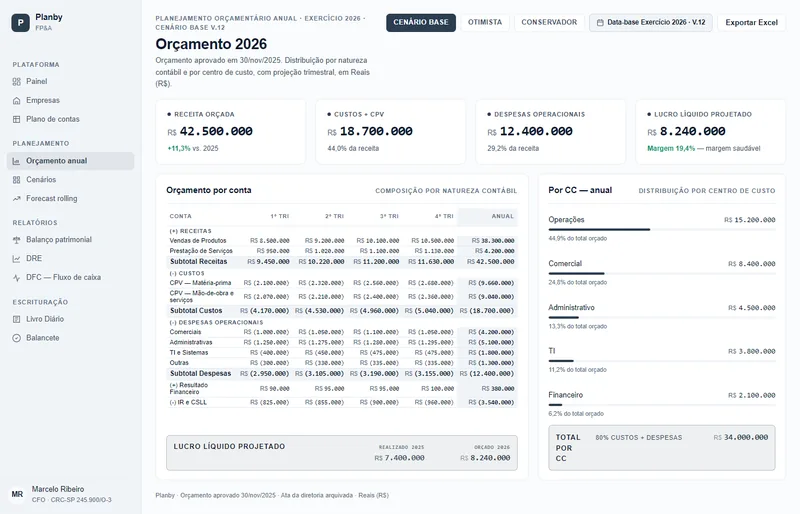Viewport: 800px width, 514px height.
Task: Click Orçado 2026 value R$ 8.240.000 in footer box
Action: click(485, 458)
